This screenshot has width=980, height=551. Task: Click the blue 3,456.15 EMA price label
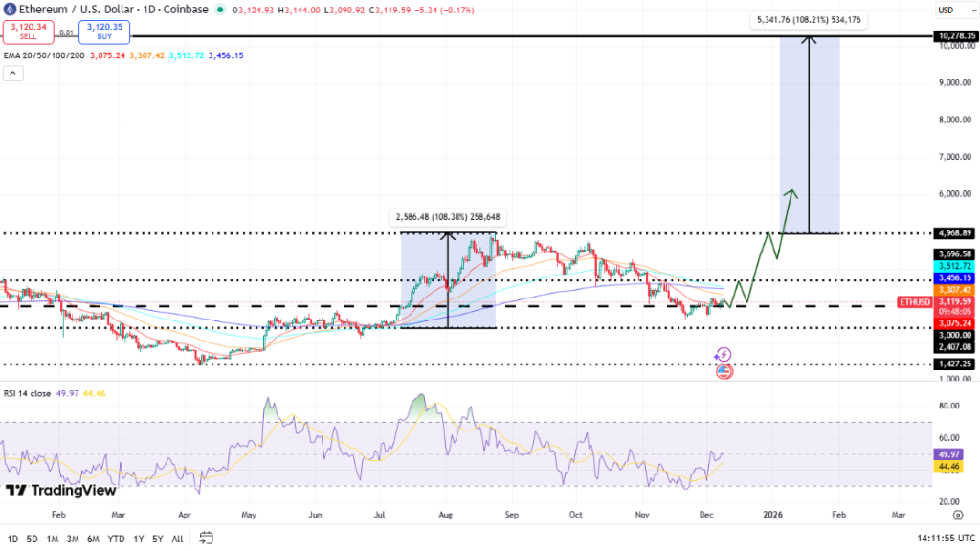(954, 278)
